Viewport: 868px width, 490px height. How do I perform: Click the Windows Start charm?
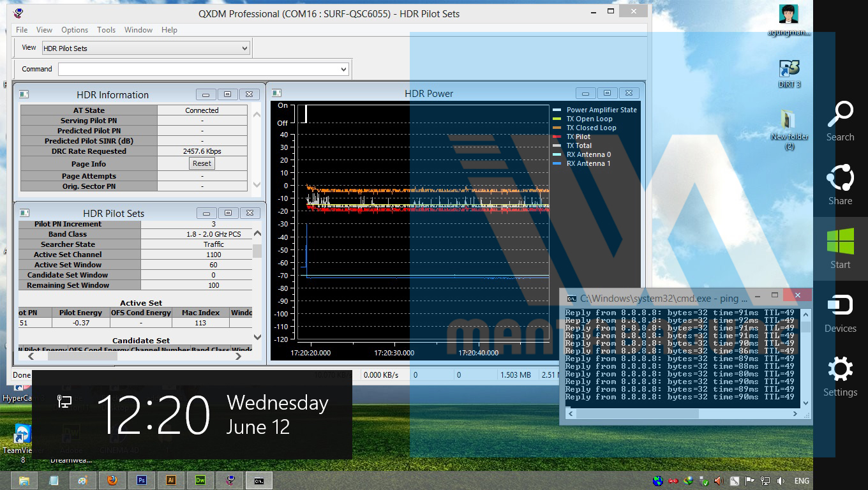(840, 249)
